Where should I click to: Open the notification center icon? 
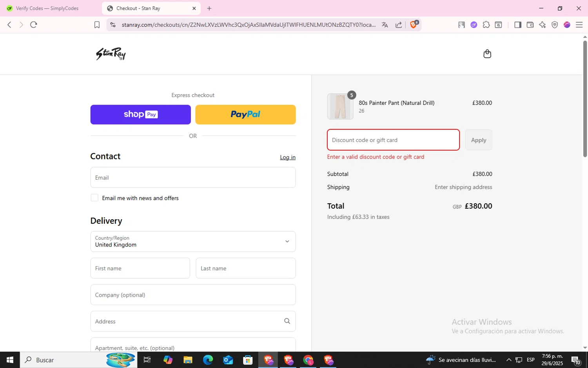tap(576, 360)
